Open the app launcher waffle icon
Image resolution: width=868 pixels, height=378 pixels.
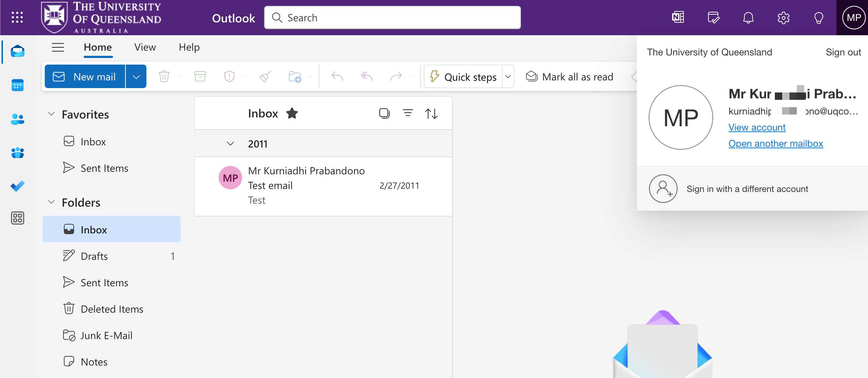[x=17, y=17]
